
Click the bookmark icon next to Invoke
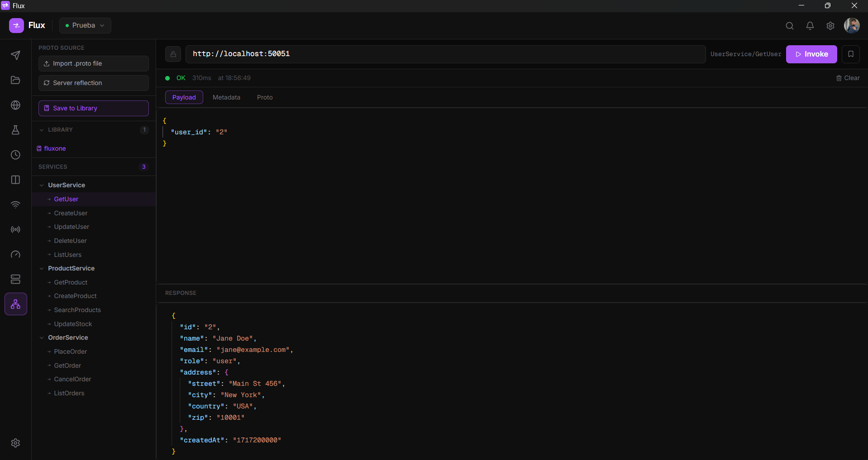click(851, 54)
